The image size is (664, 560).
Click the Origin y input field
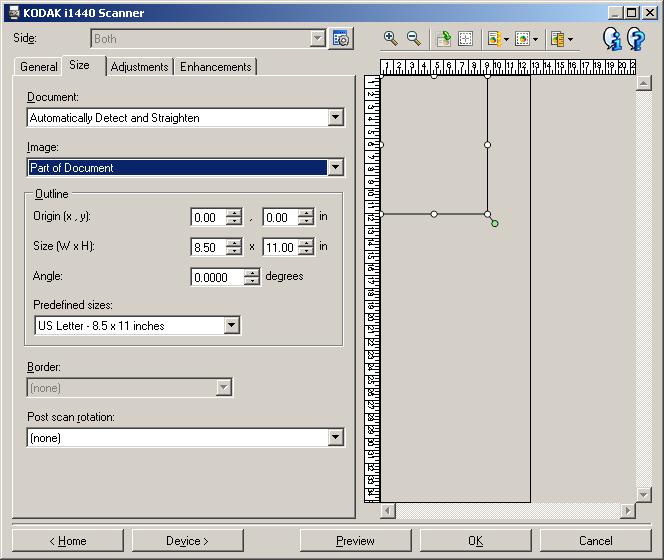tap(281, 218)
